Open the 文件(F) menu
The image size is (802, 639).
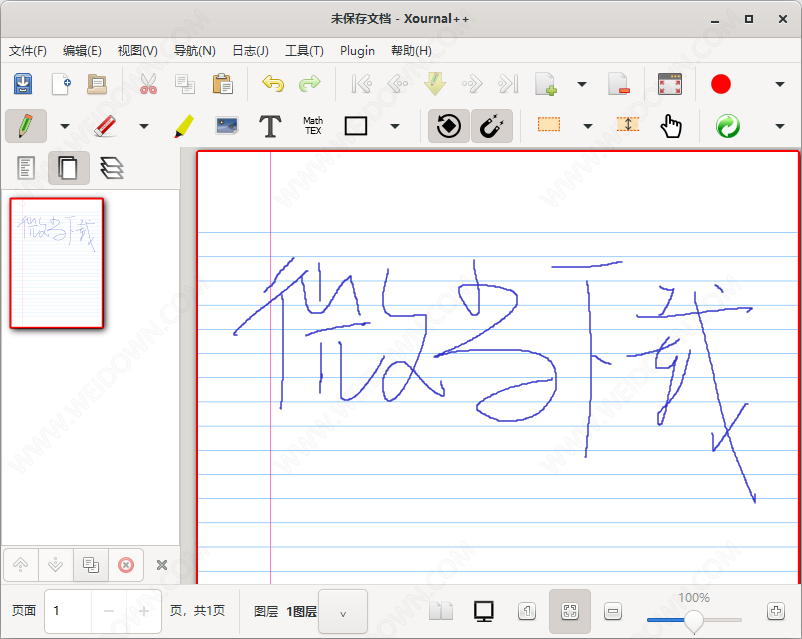coord(28,51)
